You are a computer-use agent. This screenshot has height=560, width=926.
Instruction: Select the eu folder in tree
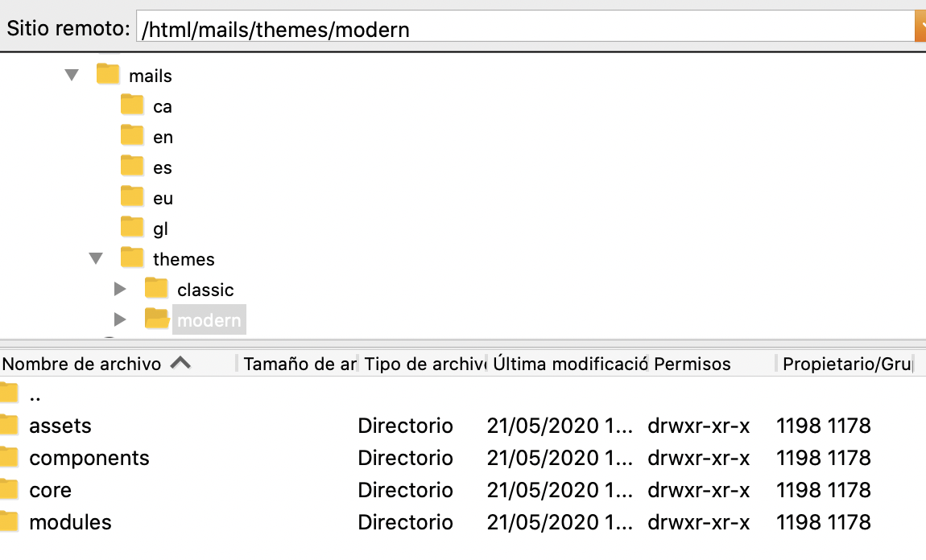click(x=162, y=199)
